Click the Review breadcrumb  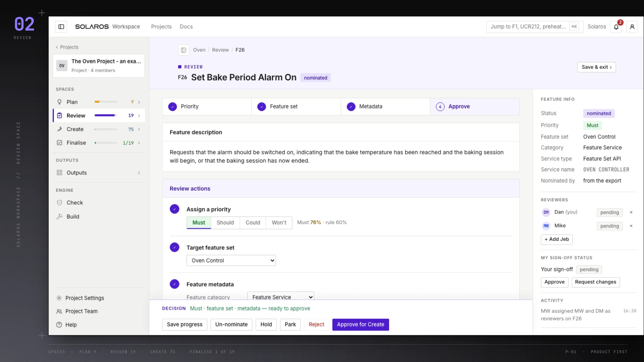click(x=220, y=50)
